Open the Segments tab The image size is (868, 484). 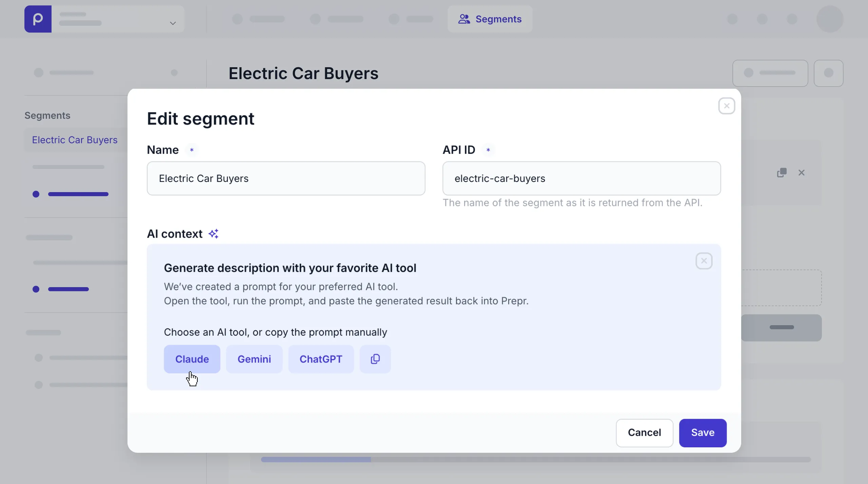490,19
